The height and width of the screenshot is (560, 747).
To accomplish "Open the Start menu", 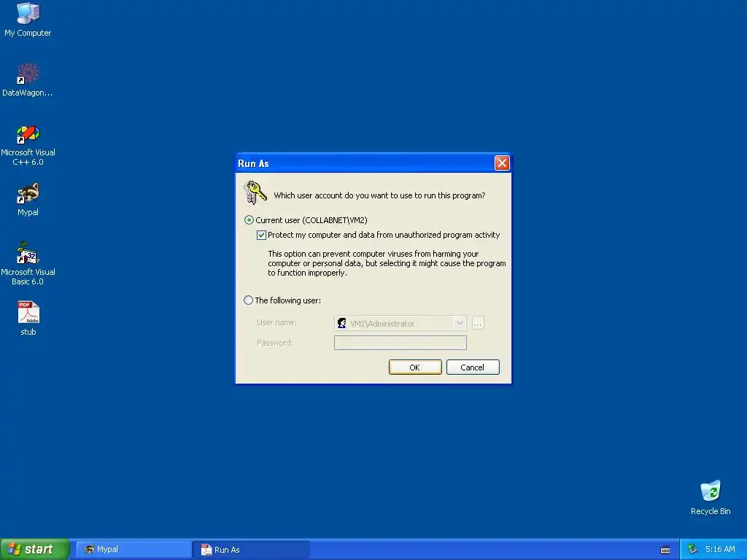I will tap(34, 549).
